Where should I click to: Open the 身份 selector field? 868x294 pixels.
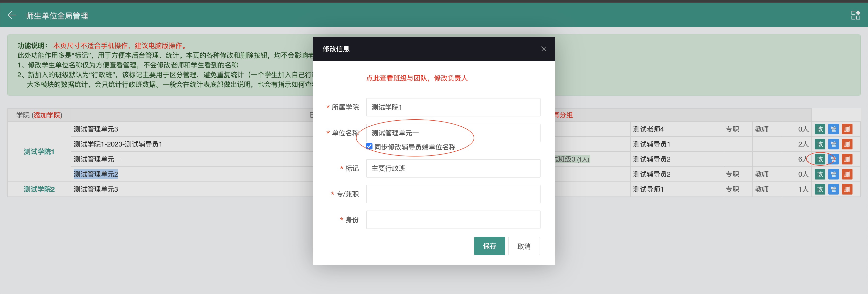pos(453,220)
